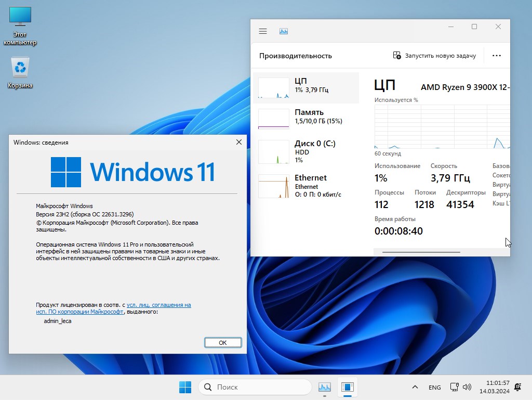Click the Task Manager app icon in the title bar

[284, 31]
